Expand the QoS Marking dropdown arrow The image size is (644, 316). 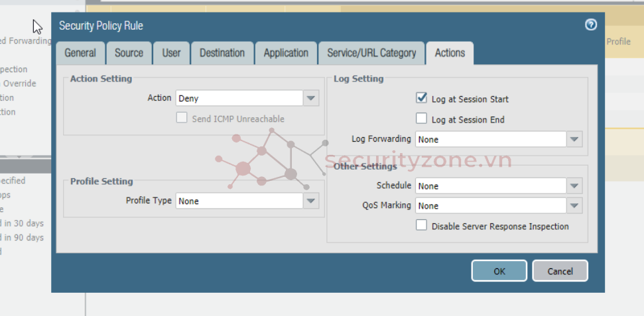[x=574, y=206]
